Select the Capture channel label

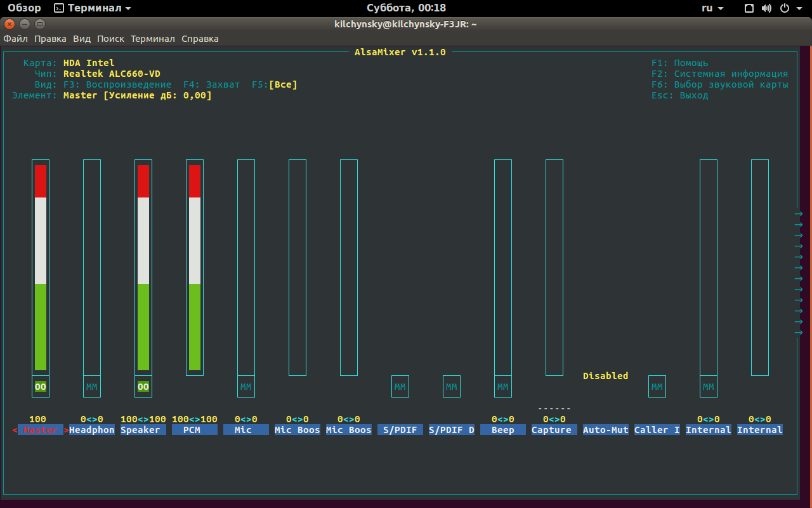pos(554,430)
